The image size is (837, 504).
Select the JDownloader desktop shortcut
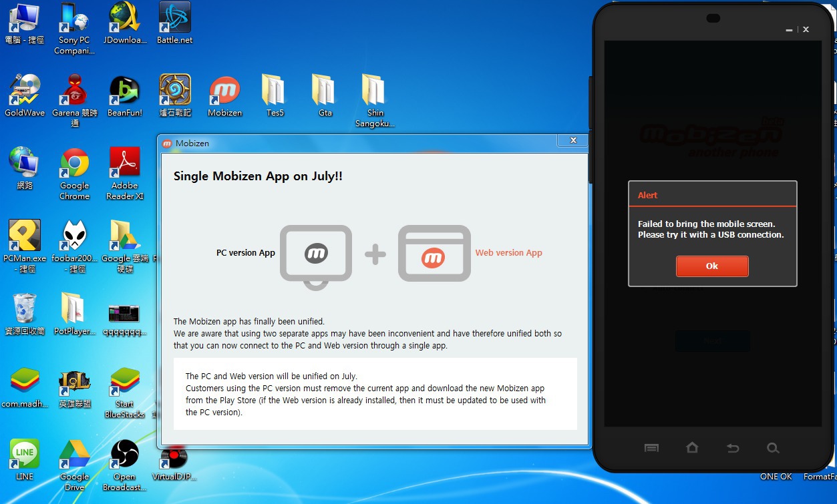pyautogui.click(x=125, y=23)
